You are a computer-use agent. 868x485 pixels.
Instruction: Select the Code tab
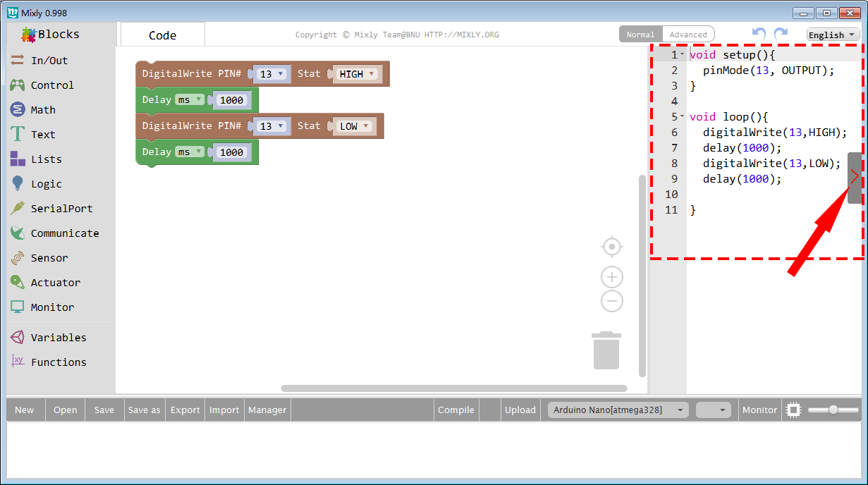pyautogui.click(x=162, y=35)
